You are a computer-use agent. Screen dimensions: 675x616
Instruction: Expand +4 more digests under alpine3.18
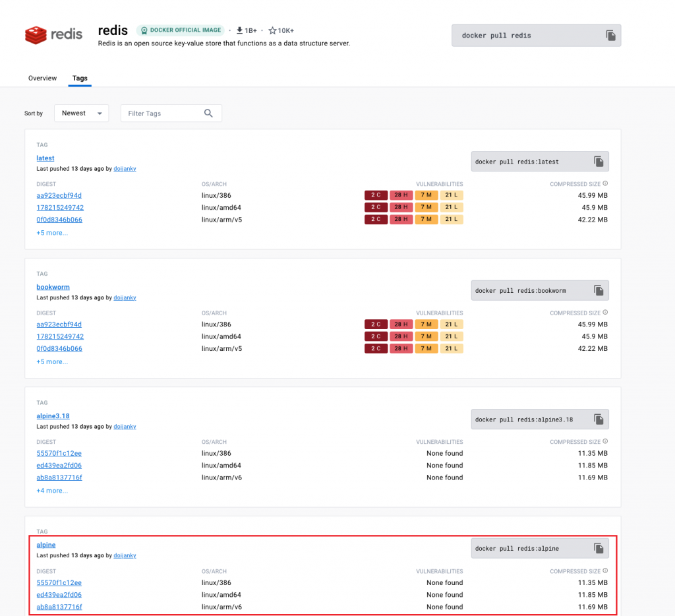(52, 490)
